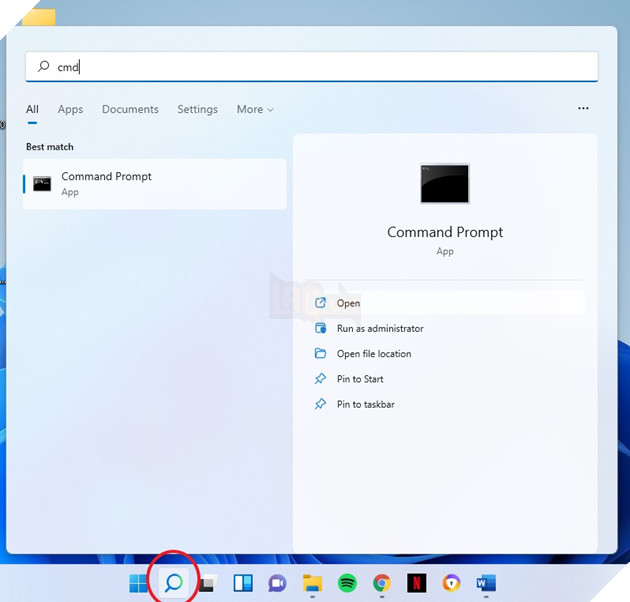The height and width of the screenshot is (602, 630).
Task: Launch Google Chrome from the taskbar
Action: pyautogui.click(x=382, y=583)
